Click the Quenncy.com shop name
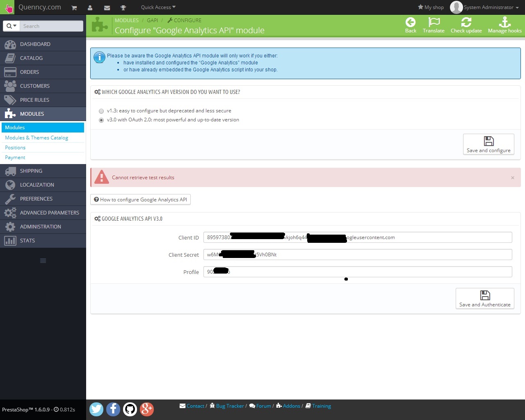The image size is (525, 420). tap(40, 7)
